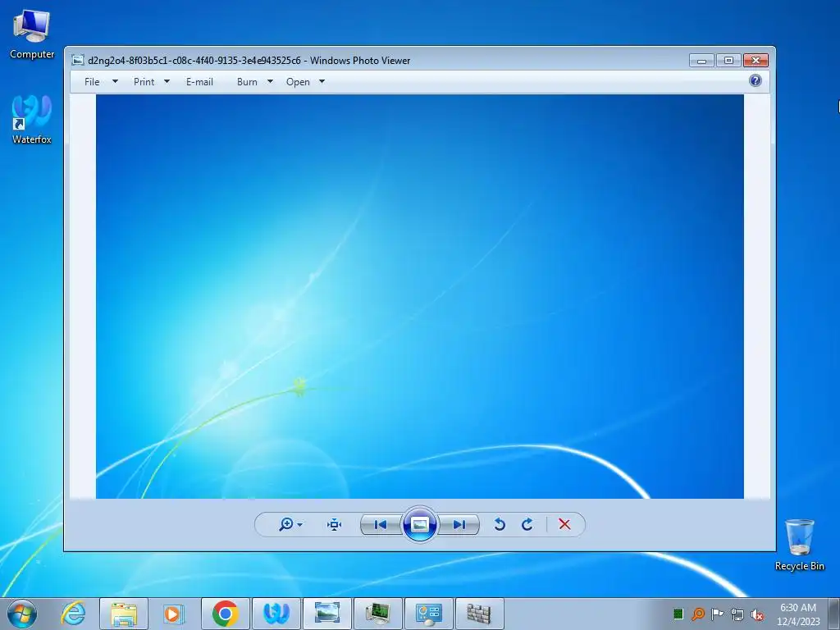Launch Internet Explorer from taskbar
Viewport: 840px width, 630px height.
(73, 614)
